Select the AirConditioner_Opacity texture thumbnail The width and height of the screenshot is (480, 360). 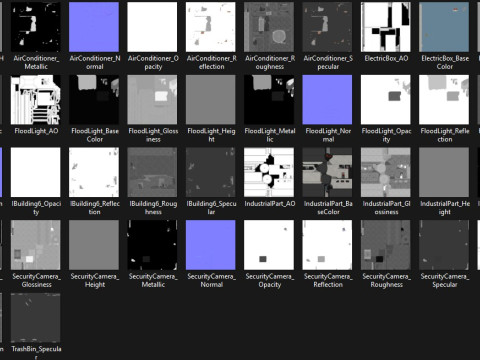pyautogui.click(x=152, y=27)
